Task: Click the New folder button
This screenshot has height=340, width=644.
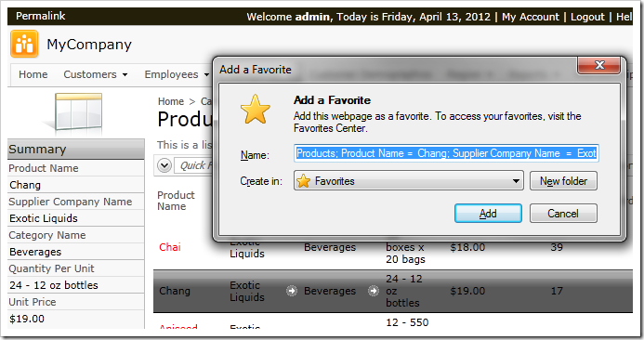Action: [x=563, y=180]
